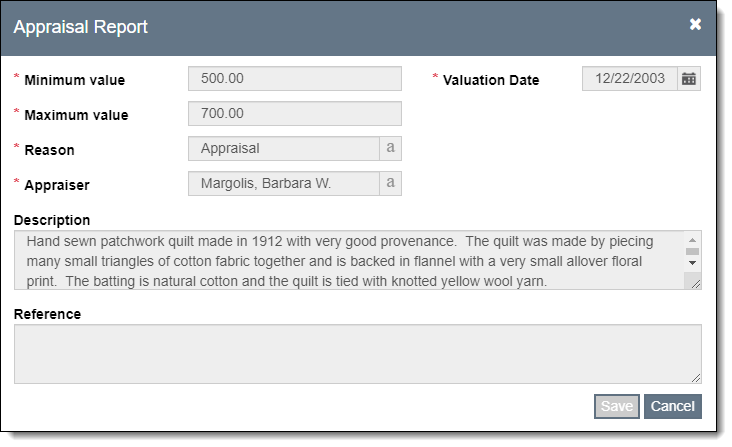Focus the empty Reference text area

(356, 353)
